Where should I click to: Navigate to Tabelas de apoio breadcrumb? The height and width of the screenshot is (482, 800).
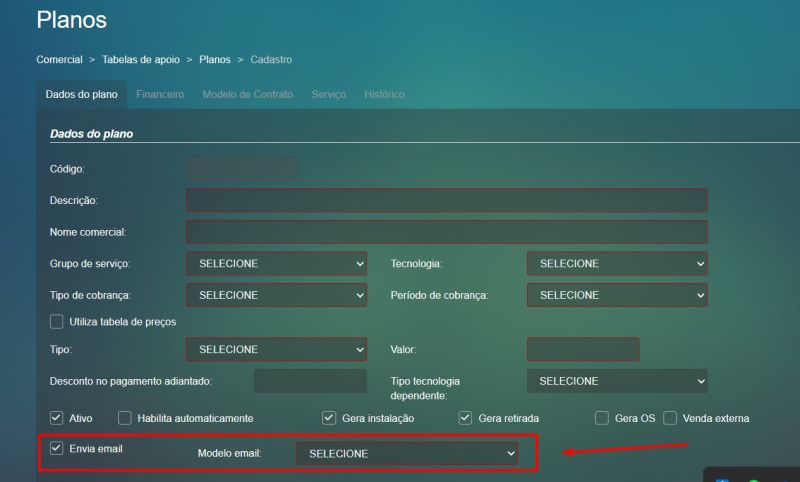click(x=141, y=60)
